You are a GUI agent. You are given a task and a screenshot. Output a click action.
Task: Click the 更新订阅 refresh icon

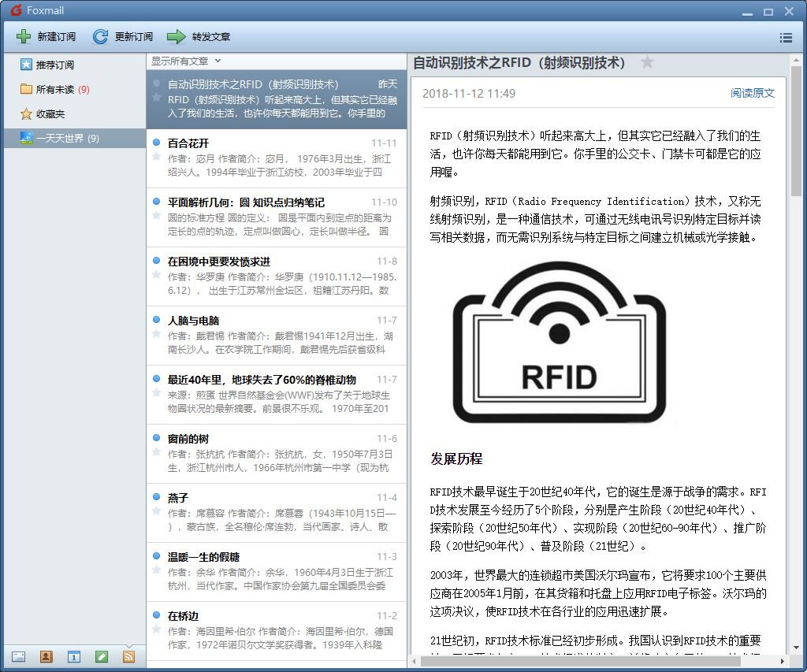point(100,36)
